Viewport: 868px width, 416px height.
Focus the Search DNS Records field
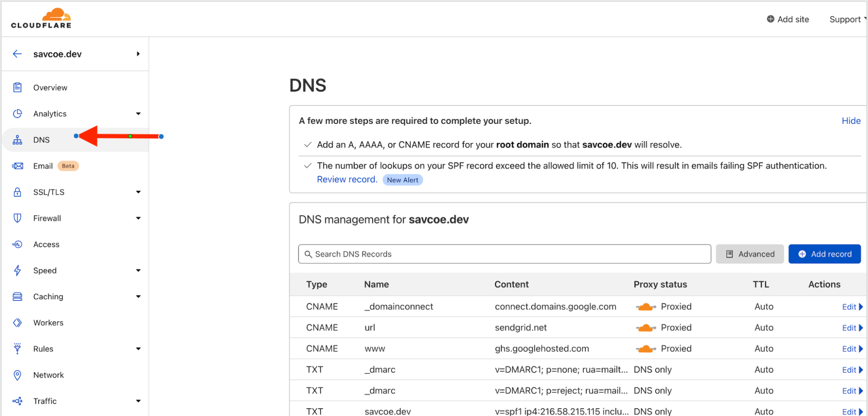pos(505,254)
